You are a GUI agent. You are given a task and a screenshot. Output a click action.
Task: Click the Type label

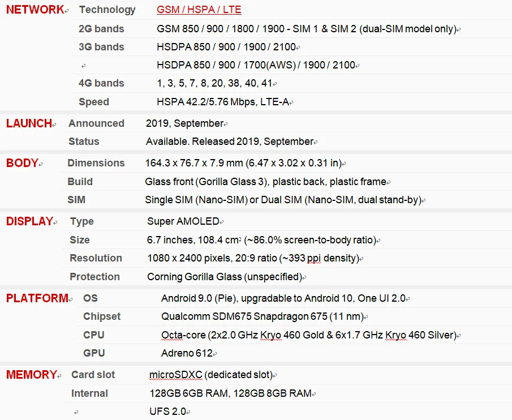point(81,221)
